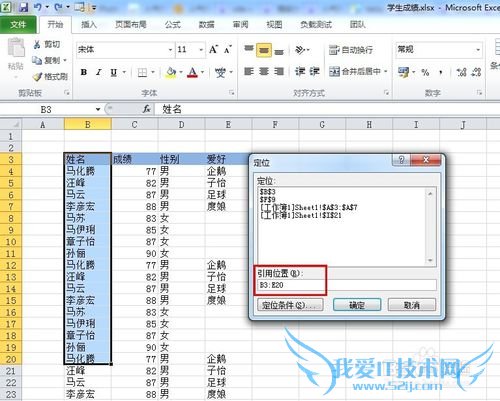Screen dimensions: 500x401
Task: Click the Format Painter (格式刷) icon
Action: click(x=38, y=77)
